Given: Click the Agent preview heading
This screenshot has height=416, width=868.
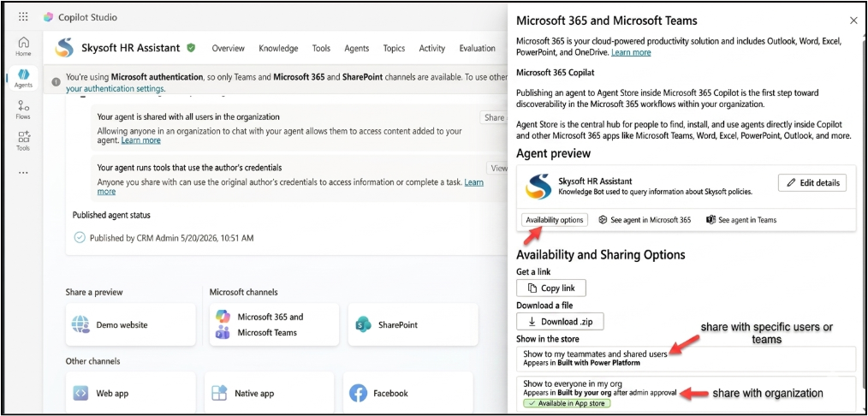Looking at the screenshot, I should tap(553, 153).
